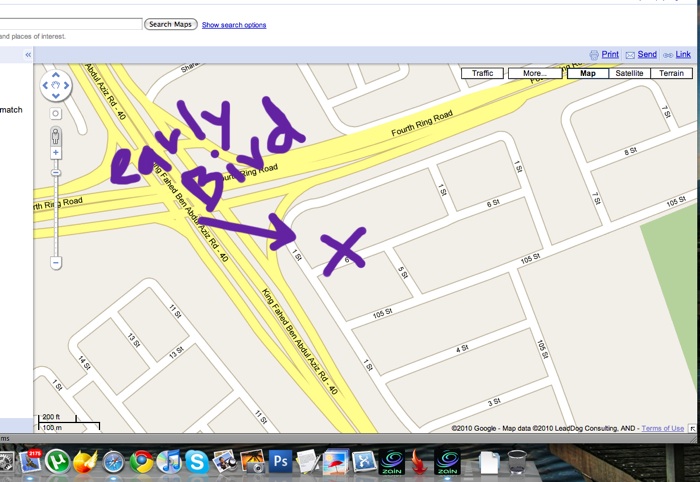This screenshot has height=482, width=700.
Task: Click the Street View pegman icon
Action: click(56, 136)
